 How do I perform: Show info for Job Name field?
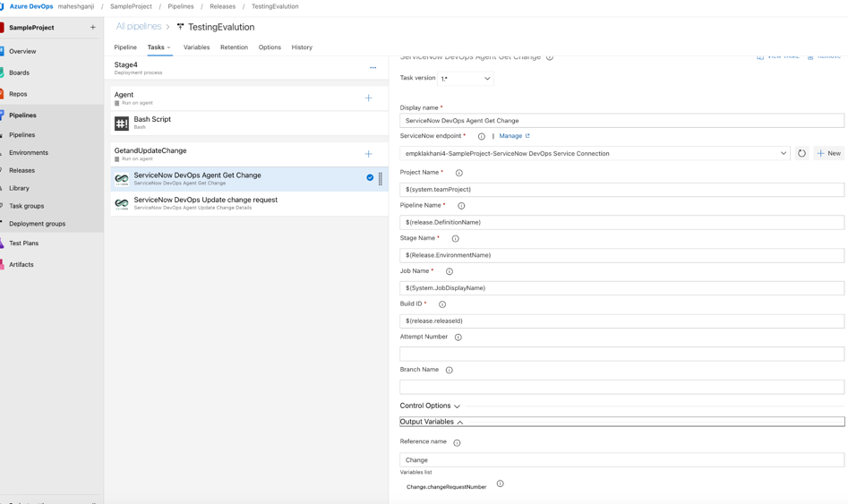tap(449, 271)
